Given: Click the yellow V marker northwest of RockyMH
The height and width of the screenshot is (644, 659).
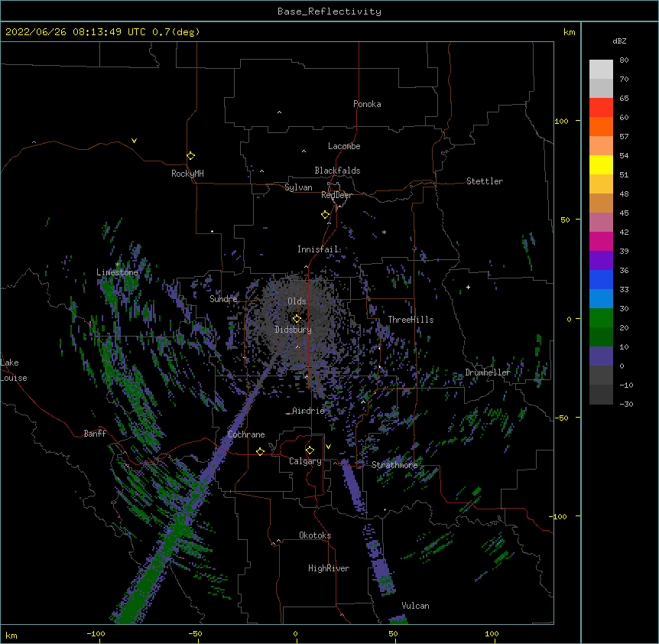Looking at the screenshot, I should click(x=134, y=141).
